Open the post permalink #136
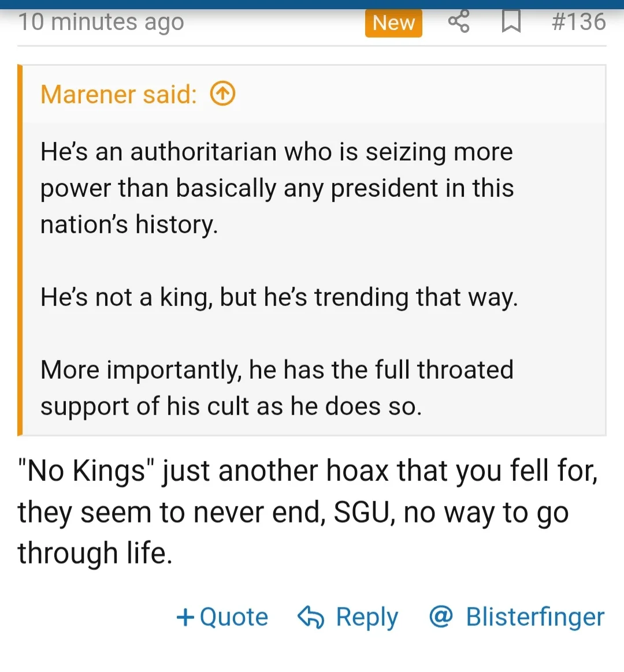 coord(578,22)
